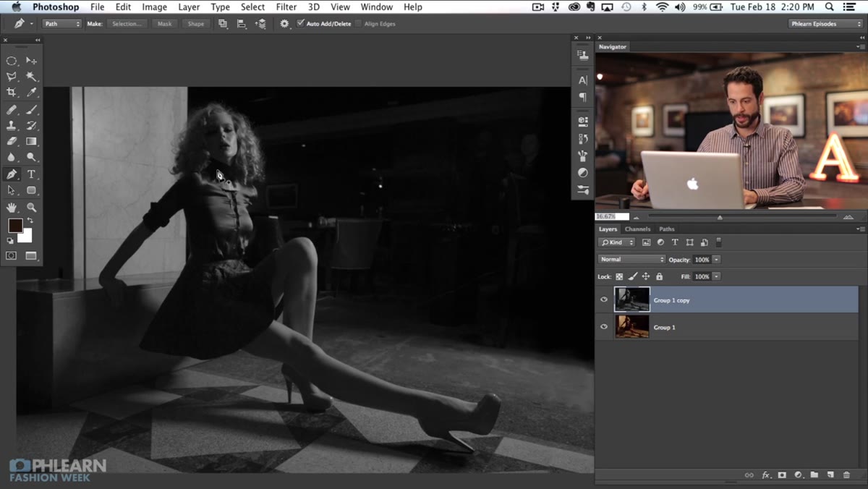Open the Filter menu
This screenshot has height=489, width=868.
[x=286, y=7]
